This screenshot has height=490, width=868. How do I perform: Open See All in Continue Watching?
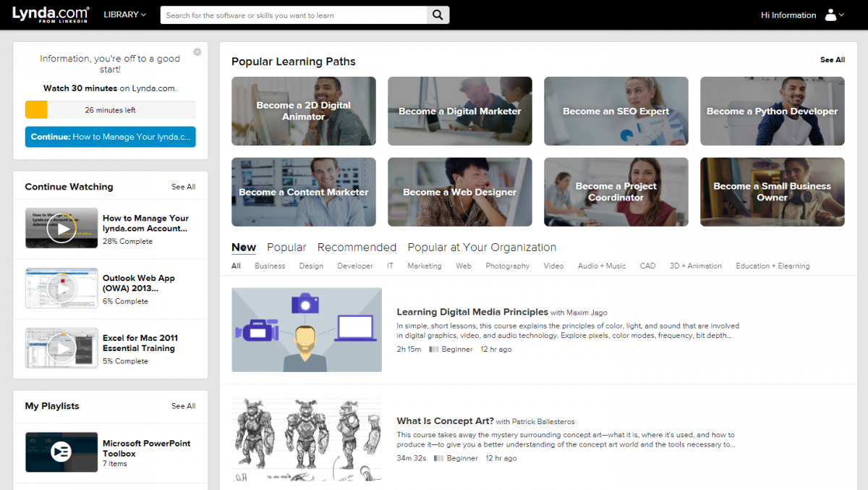(x=183, y=187)
